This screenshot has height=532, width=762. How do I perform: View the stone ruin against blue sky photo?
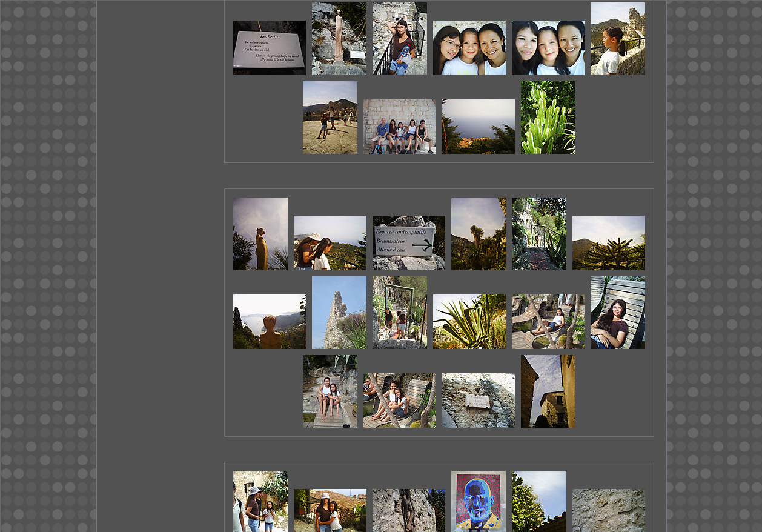click(339, 313)
